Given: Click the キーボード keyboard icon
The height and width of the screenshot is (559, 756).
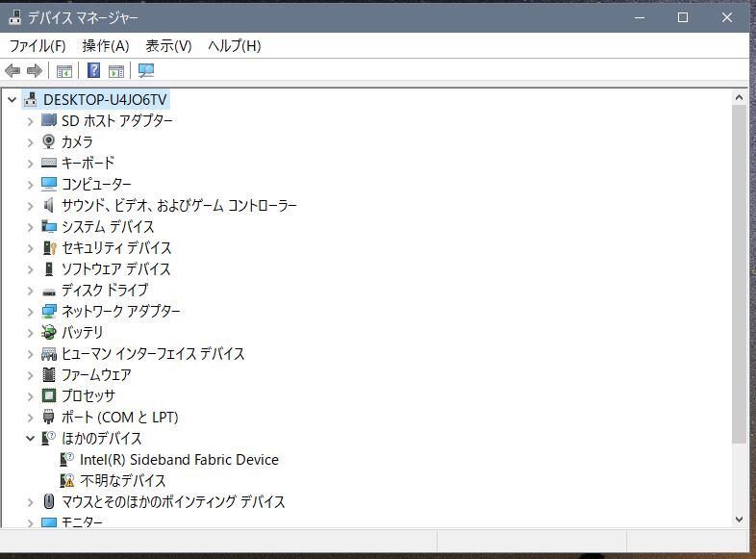Looking at the screenshot, I should pyautogui.click(x=49, y=163).
